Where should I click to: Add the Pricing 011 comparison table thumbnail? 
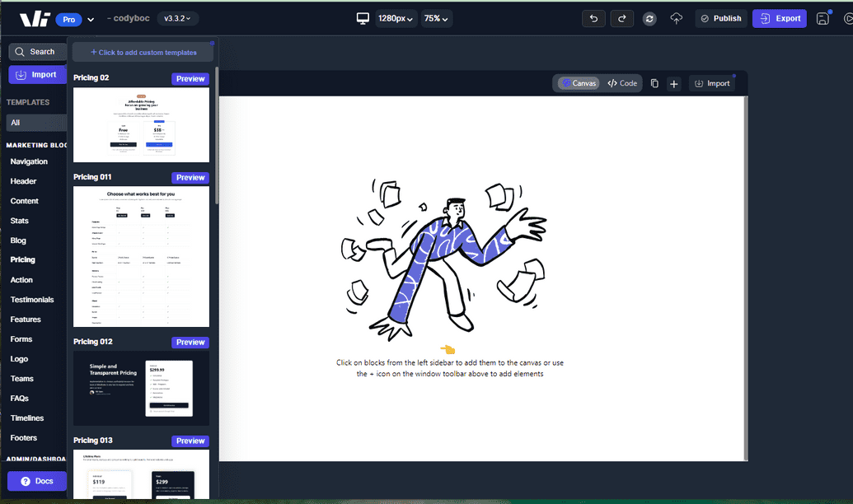[x=142, y=257]
